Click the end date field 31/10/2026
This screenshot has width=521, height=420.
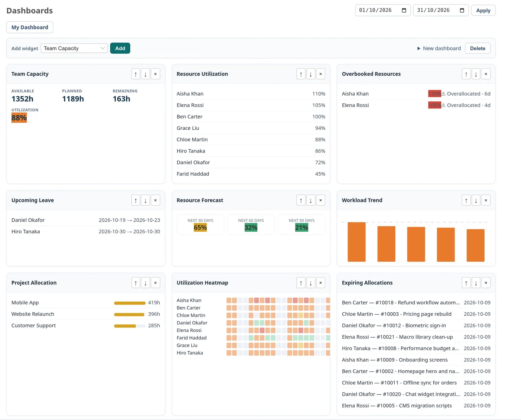tap(441, 10)
